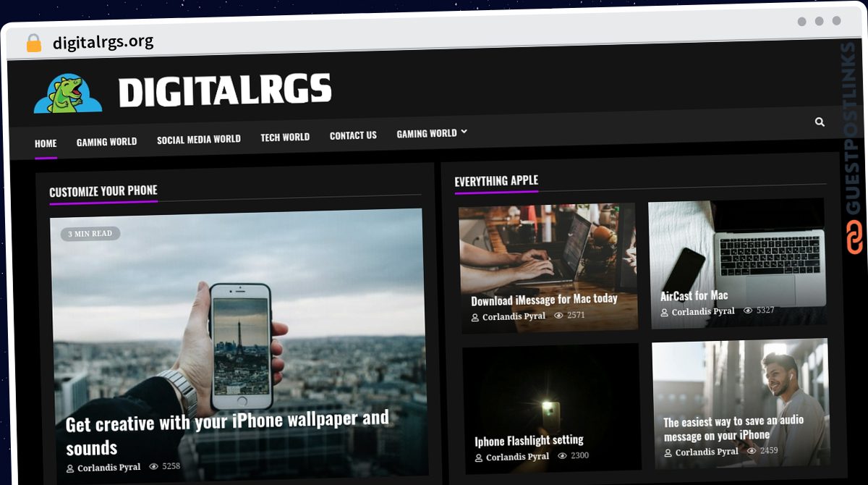Image resolution: width=868 pixels, height=485 pixels.
Task: Click author icon on Iphone Flashlight card
Action: click(479, 457)
